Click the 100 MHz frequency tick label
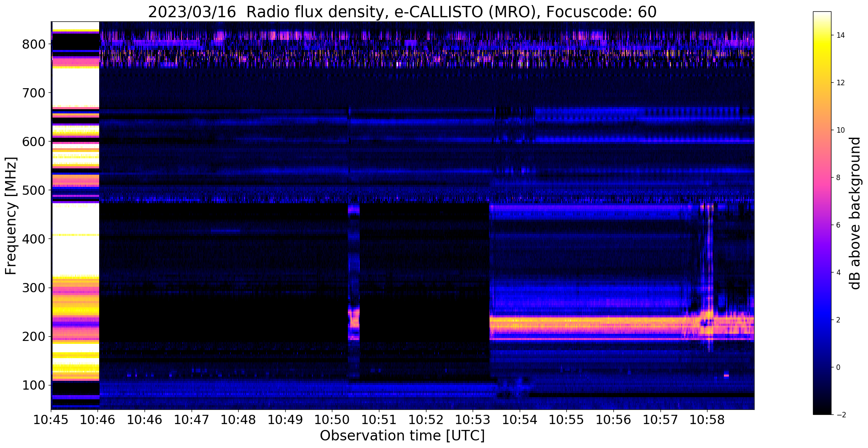 coord(34,385)
